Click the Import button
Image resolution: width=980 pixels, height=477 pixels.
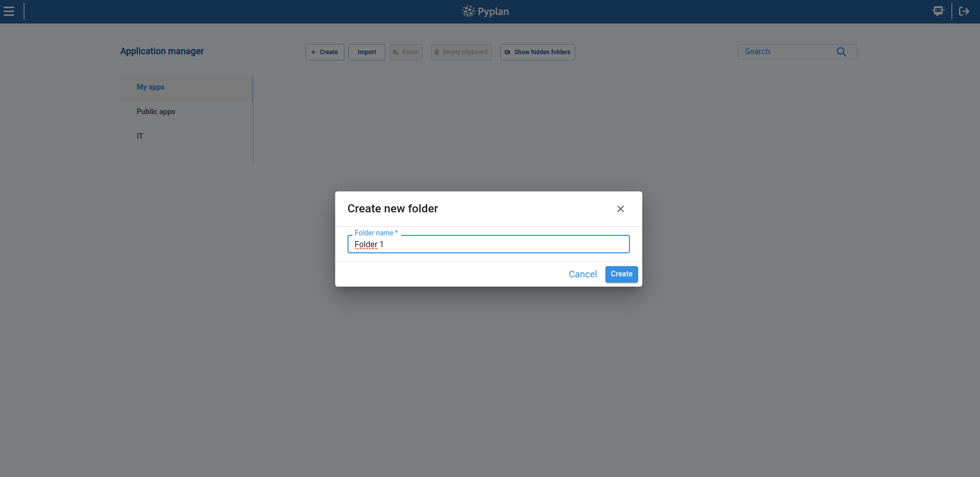366,52
